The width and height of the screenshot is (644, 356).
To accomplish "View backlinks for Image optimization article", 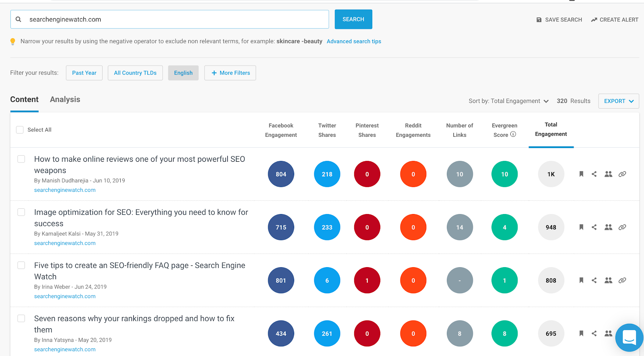I will 622,227.
